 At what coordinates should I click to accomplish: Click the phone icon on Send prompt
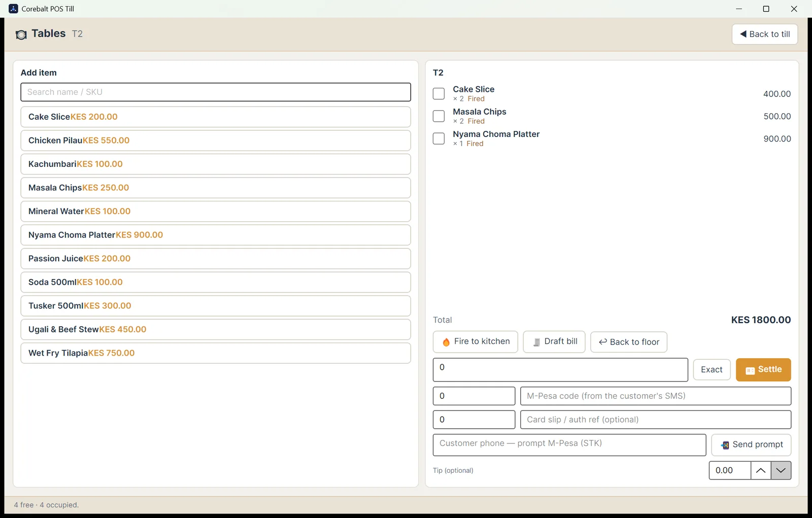click(725, 445)
